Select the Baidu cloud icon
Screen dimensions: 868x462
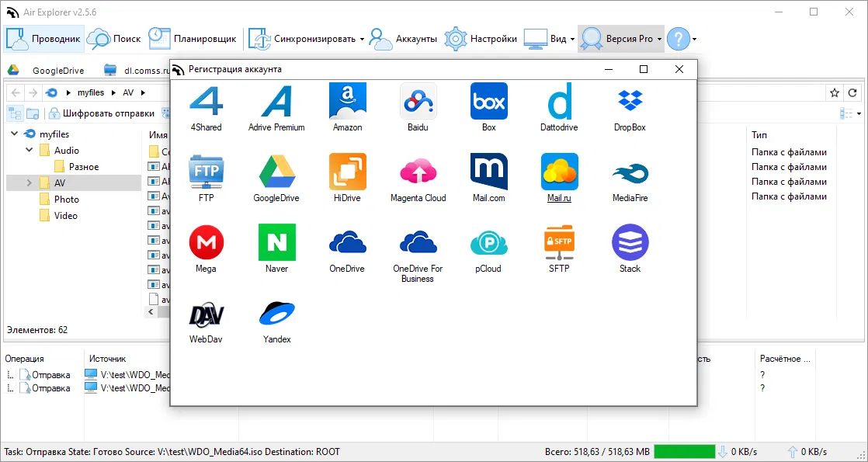(418, 102)
